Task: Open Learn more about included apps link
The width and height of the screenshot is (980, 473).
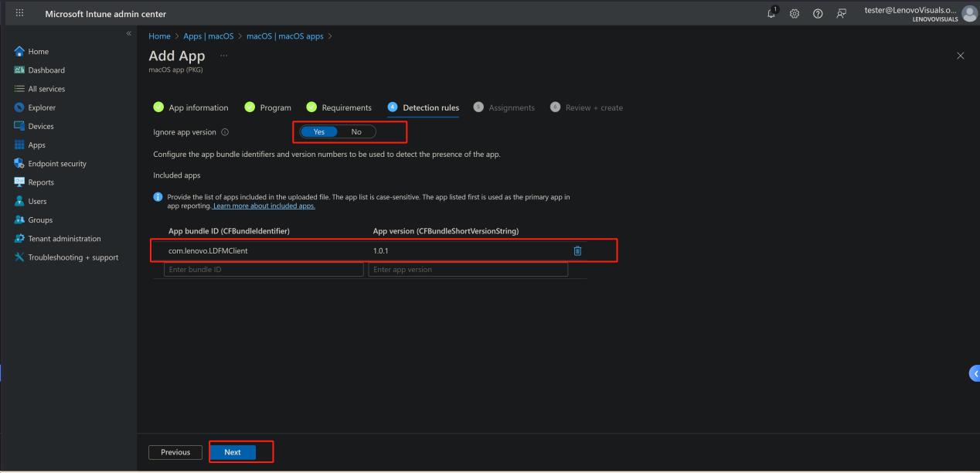Action: coord(264,206)
